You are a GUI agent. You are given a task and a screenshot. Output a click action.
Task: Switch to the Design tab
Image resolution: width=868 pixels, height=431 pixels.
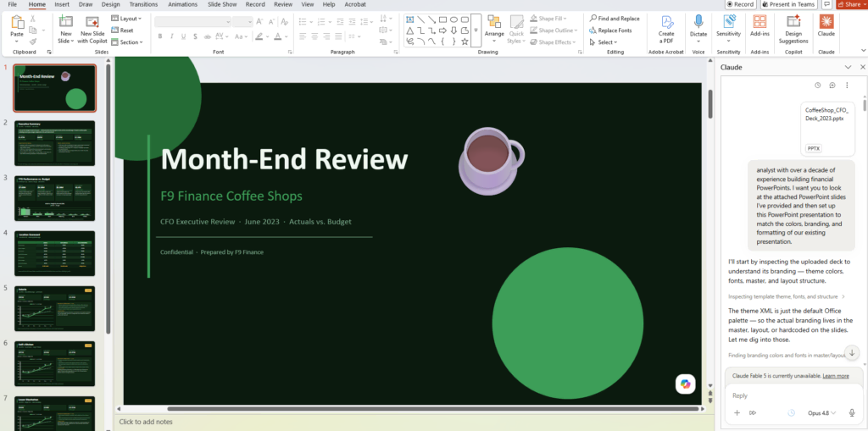click(x=111, y=4)
